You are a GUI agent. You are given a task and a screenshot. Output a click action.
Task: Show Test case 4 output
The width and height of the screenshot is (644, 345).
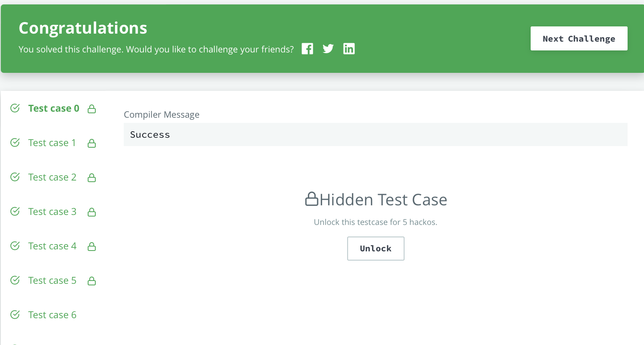click(x=52, y=246)
